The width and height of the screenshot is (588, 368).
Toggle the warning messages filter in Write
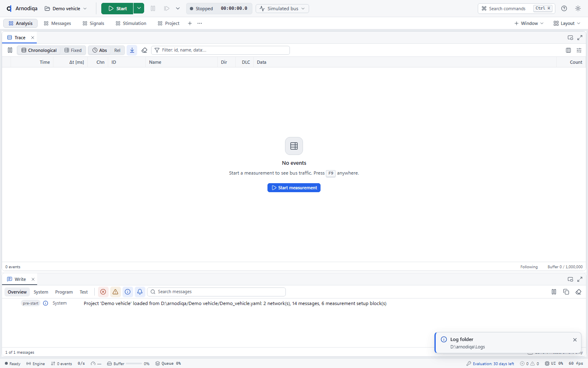tap(116, 292)
